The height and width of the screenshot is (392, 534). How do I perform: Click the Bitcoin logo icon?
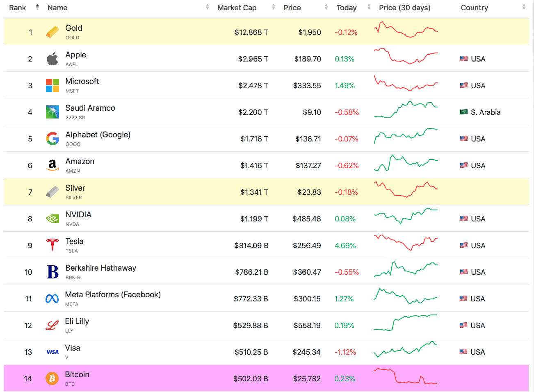coord(52,378)
